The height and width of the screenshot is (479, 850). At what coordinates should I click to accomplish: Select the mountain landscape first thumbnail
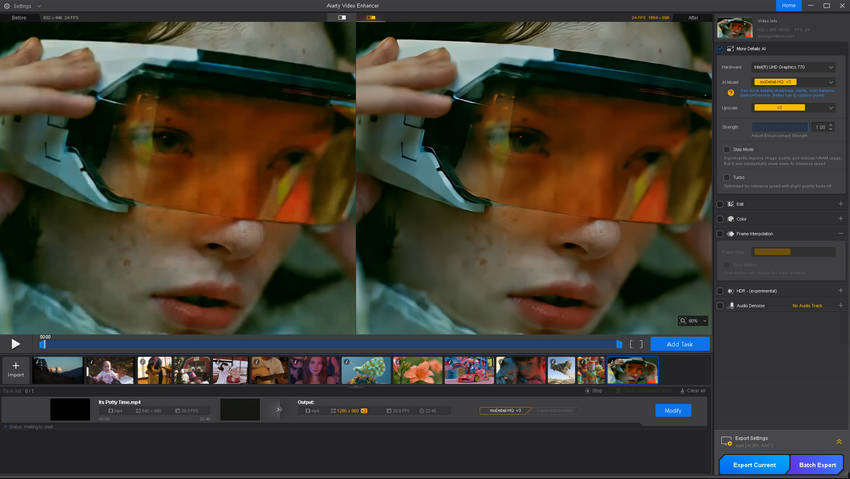click(x=57, y=371)
